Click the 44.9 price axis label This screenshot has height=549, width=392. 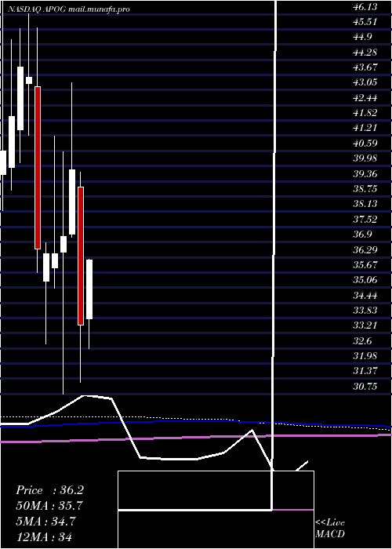point(362,38)
